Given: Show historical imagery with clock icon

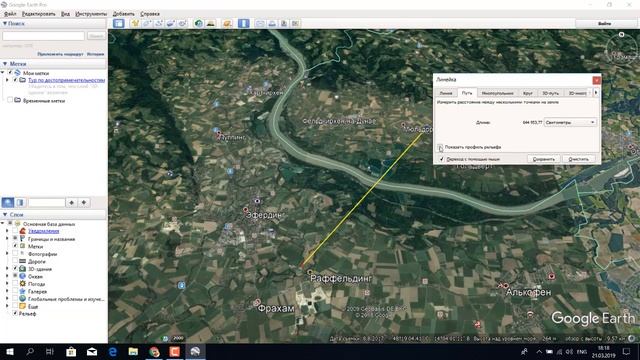Looking at the screenshot, I should (198, 23).
